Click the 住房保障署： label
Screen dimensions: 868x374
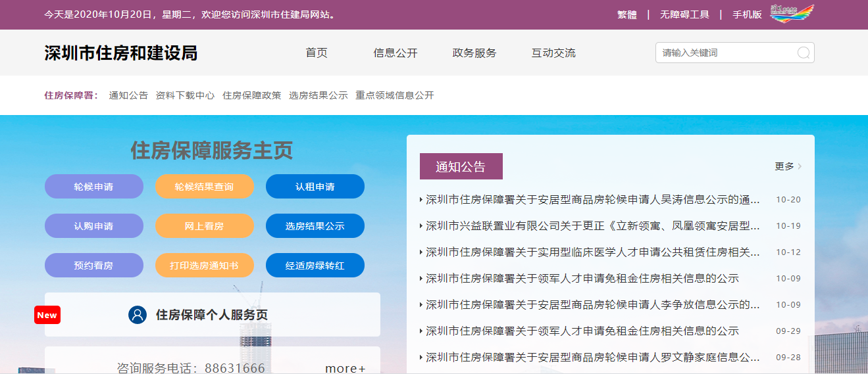[x=71, y=95]
